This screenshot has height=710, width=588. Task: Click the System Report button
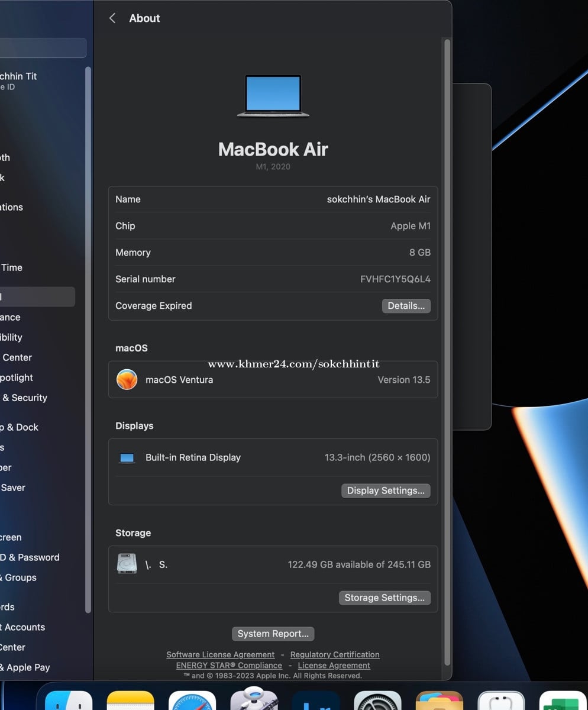click(x=273, y=634)
